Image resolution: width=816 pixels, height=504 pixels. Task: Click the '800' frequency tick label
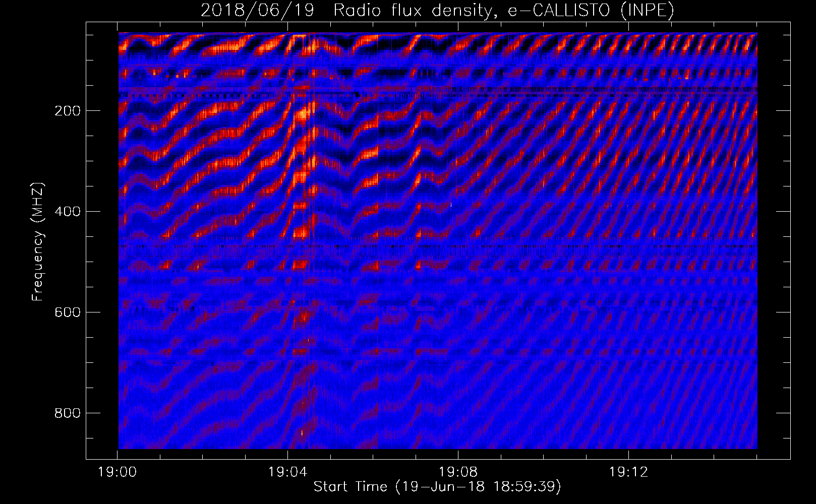tap(68, 413)
